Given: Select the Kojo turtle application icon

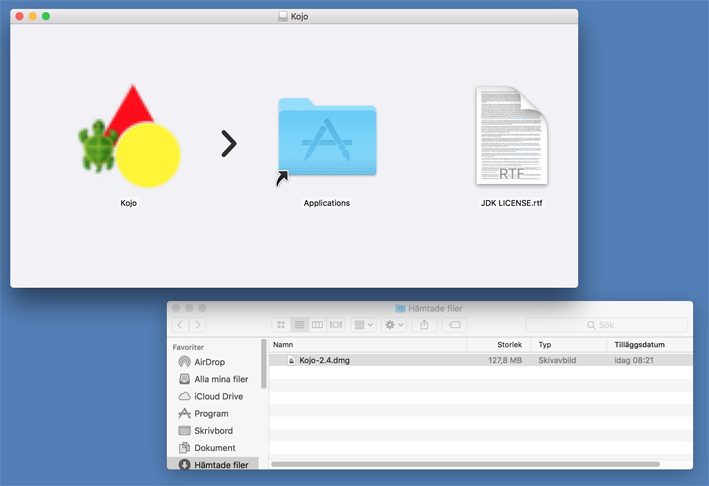Looking at the screenshot, I should 129,136.
